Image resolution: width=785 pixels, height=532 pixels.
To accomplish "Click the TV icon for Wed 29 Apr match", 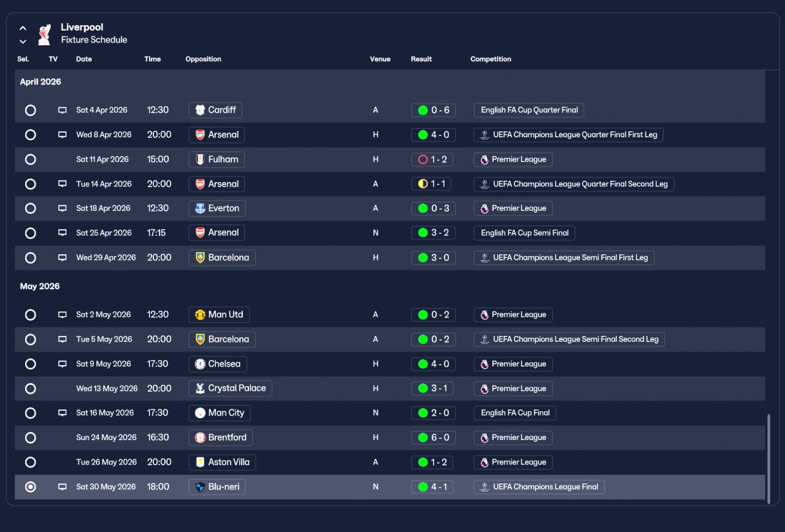I will (62, 258).
